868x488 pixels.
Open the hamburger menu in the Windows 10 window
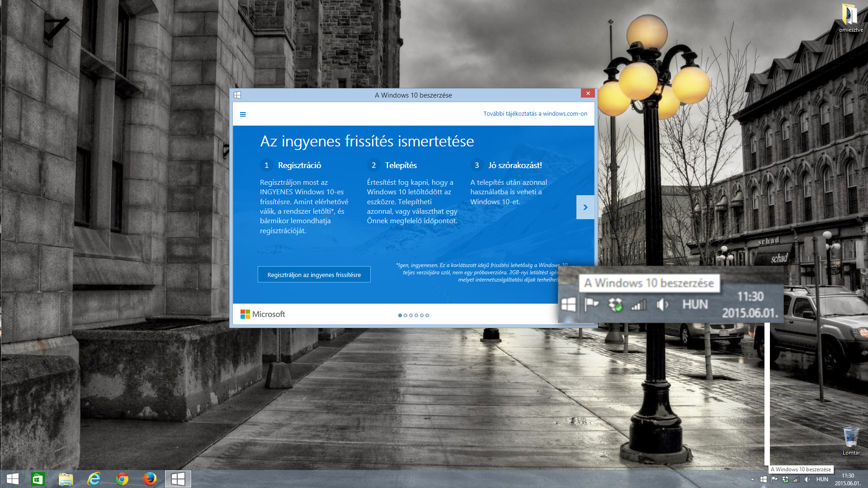click(x=243, y=114)
